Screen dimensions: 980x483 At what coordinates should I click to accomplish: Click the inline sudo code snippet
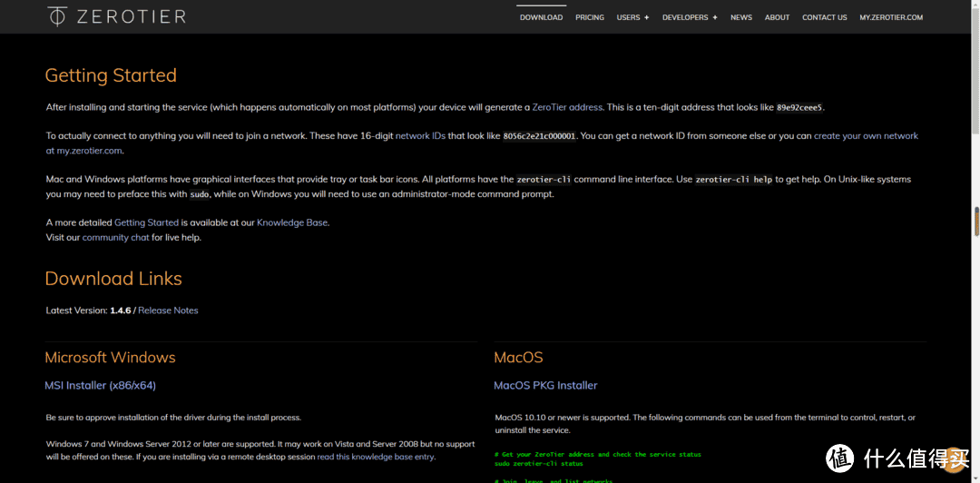coord(200,194)
